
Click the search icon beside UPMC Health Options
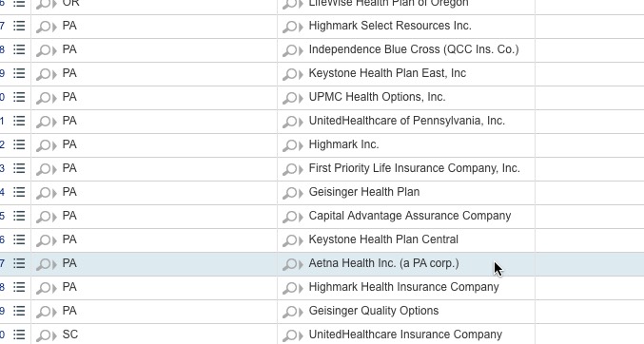pyautogui.click(x=293, y=98)
